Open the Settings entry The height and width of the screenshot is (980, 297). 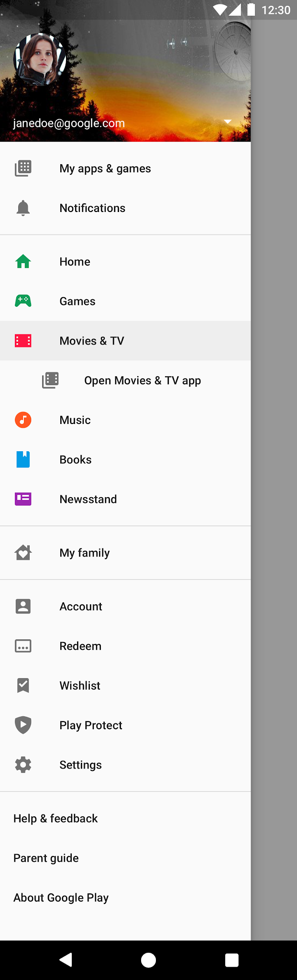pyautogui.click(x=125, y=765)
